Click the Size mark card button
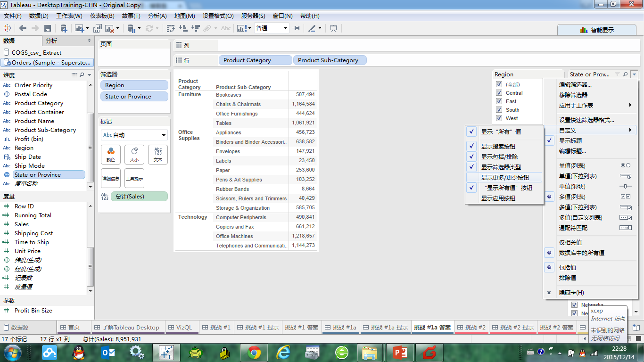The height and width of the screenshot is (362, 644). [134, 155]
